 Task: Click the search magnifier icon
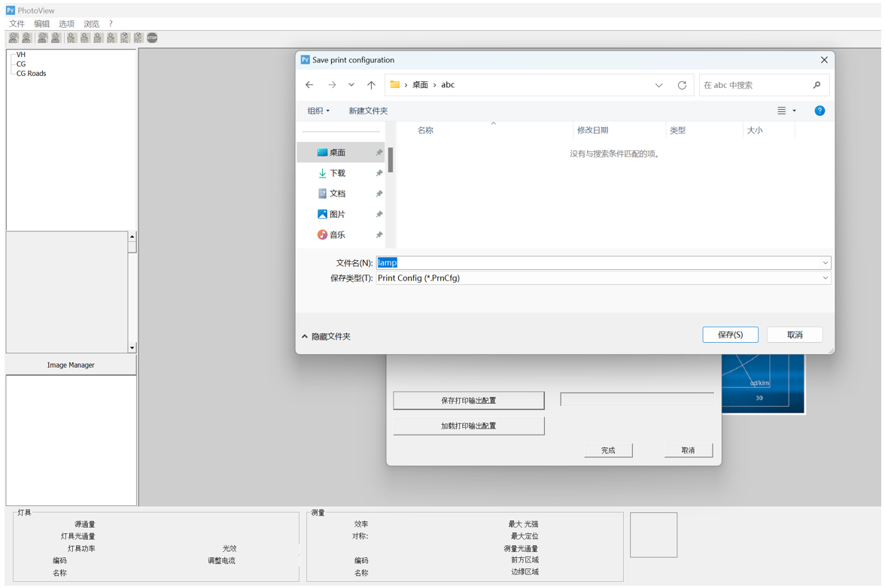pyautogui.click(x=817, y=85)
